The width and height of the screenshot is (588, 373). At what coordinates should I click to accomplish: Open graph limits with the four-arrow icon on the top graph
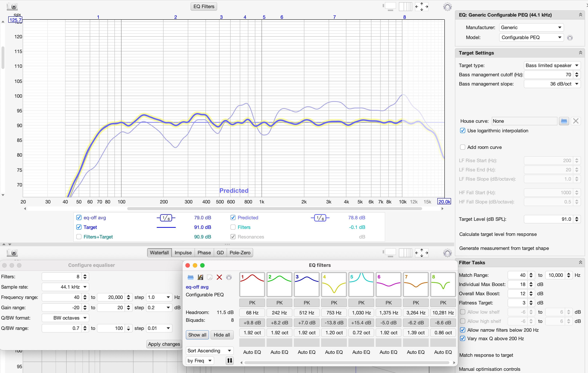click(x=422, y=7)
